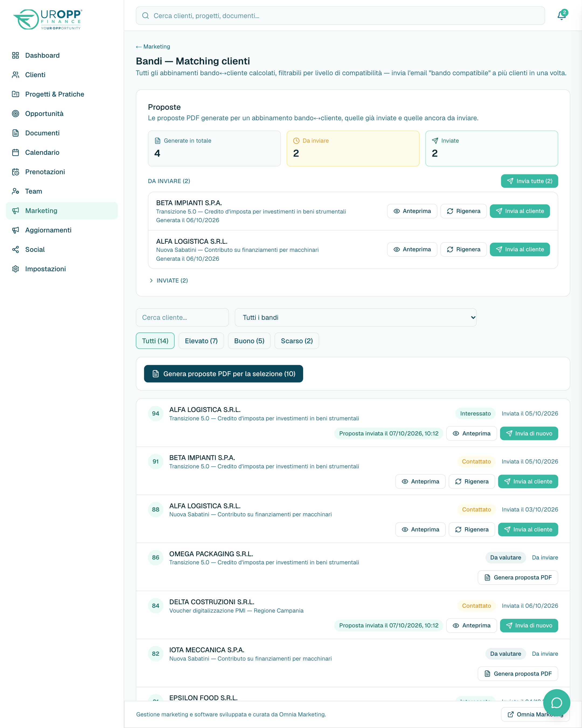Focus the global Cerca clienti, progetti search bar
582x728 pixels.
(340, 16)
